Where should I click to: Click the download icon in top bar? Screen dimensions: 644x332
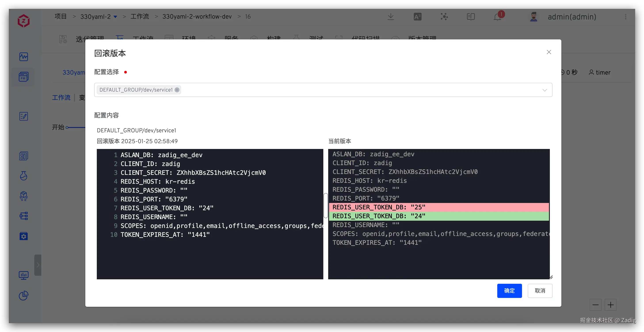[x=391, y=17]
